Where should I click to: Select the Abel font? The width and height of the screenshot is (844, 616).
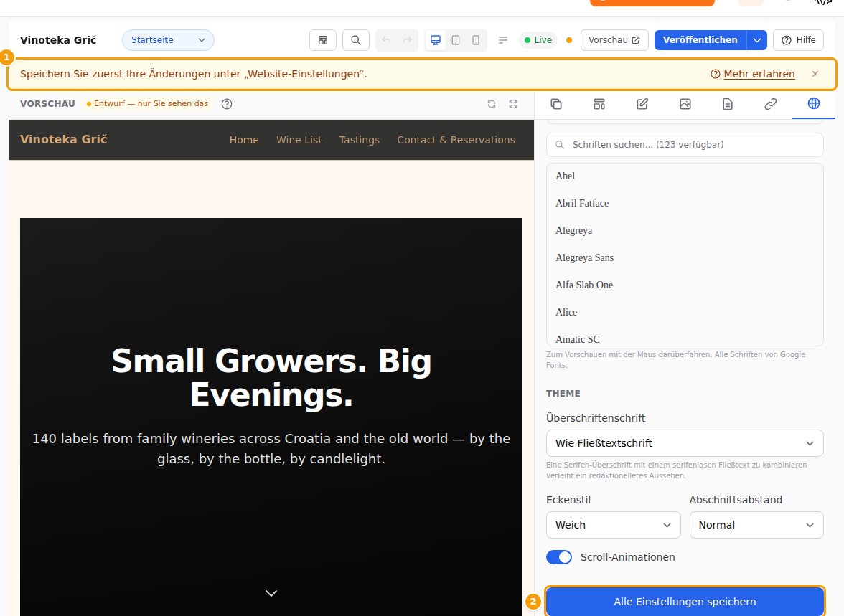(685, 176)
